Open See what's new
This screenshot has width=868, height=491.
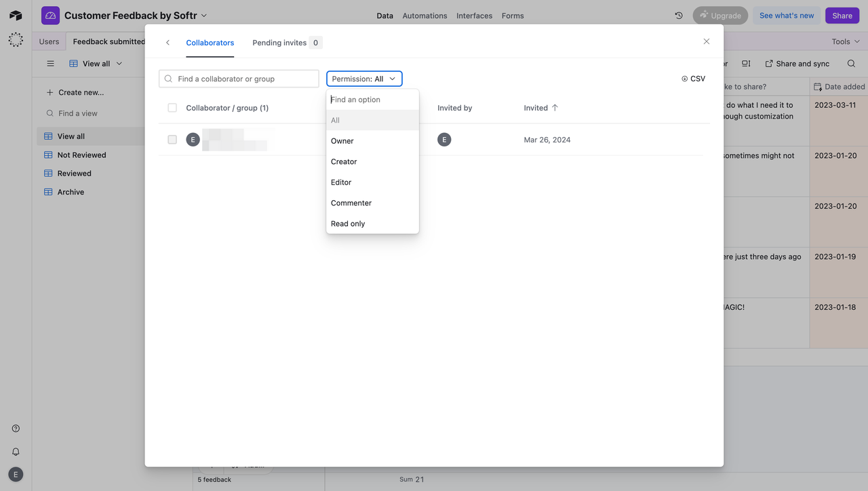click(786, 14)
